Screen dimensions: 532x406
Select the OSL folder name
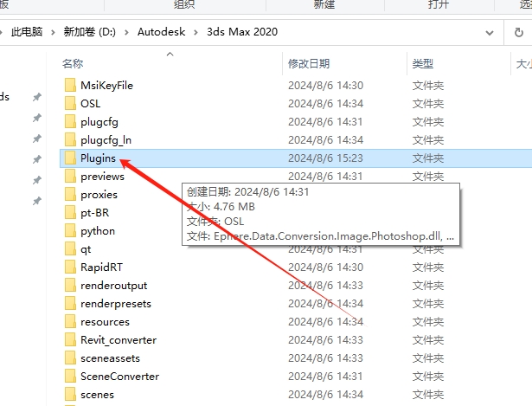[90, 104]
